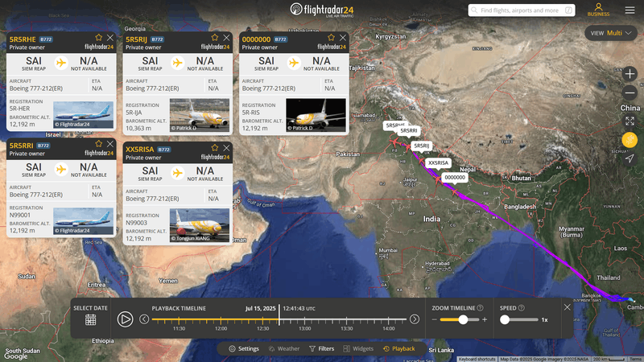Zoom in on the map
The width and height of the screenshot is (644, 362).
click(x=630, y=74)
